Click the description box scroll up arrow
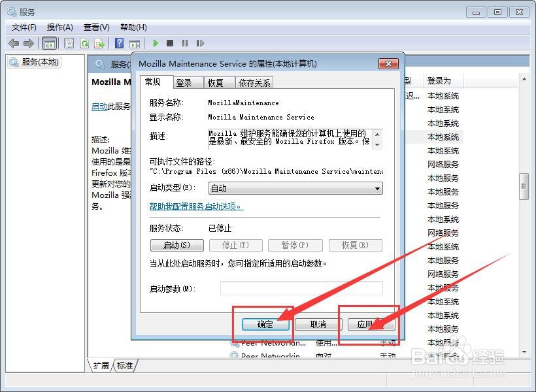 click(377, 134)
